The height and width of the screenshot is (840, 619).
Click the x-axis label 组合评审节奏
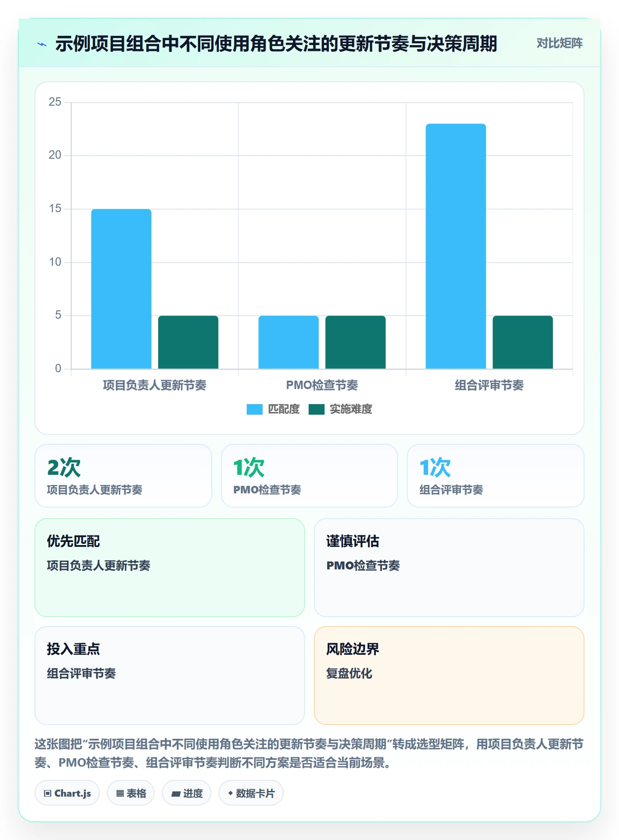(489, 386)
